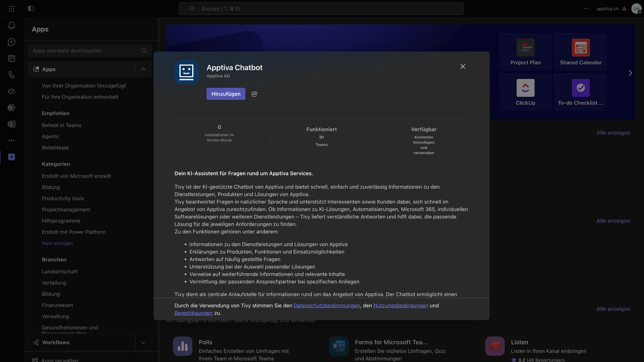644x362 pixels.
Task: Open the Verwaltung industry
Action: [x=55, y=316]
